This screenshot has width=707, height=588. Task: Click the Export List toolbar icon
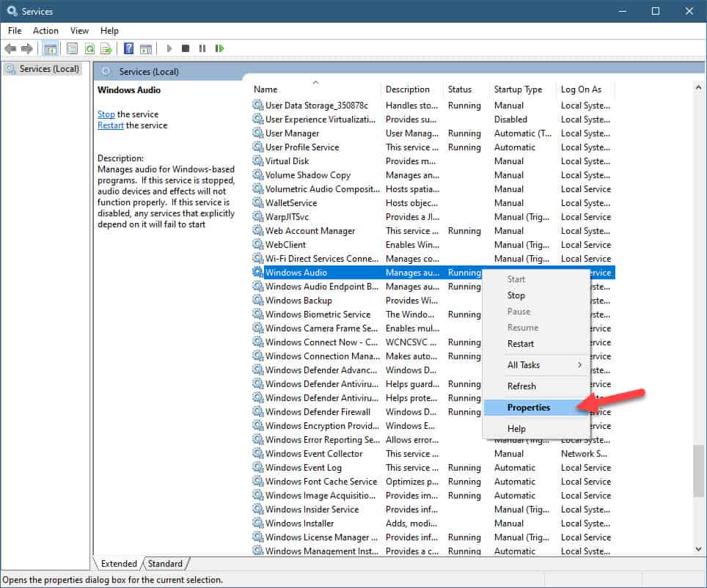click(x=106, y=48)
